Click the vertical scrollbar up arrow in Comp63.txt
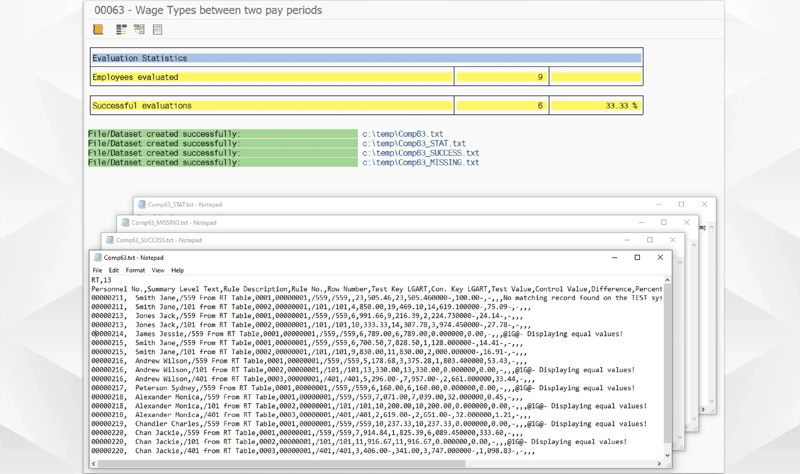This screenshot has width=800, height=474. (x=667, y=280)
